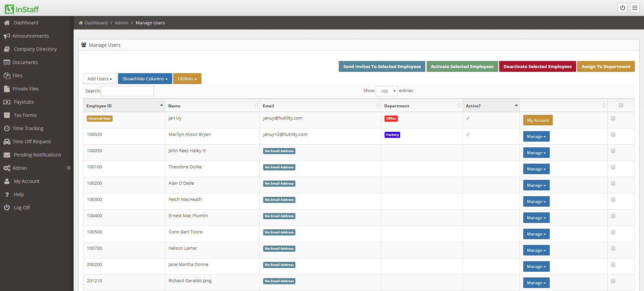Select Marilyn Alison Bryan's checkbox

click(x=613, y=134)
